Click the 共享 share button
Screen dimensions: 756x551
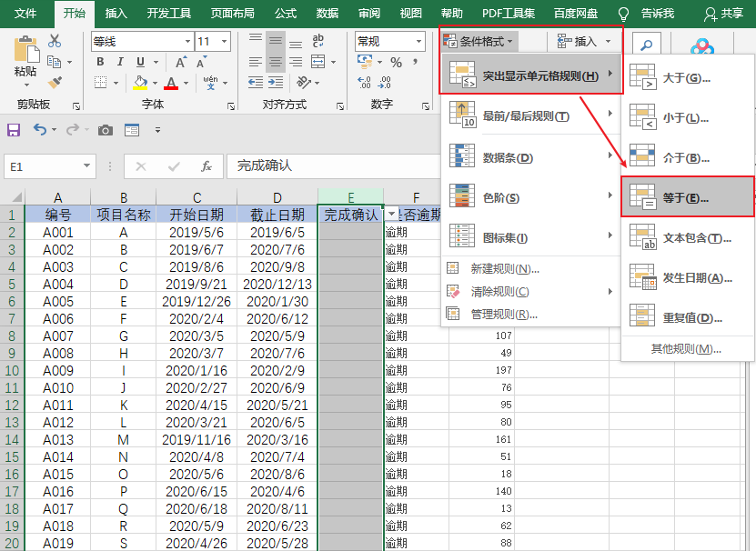723,14
